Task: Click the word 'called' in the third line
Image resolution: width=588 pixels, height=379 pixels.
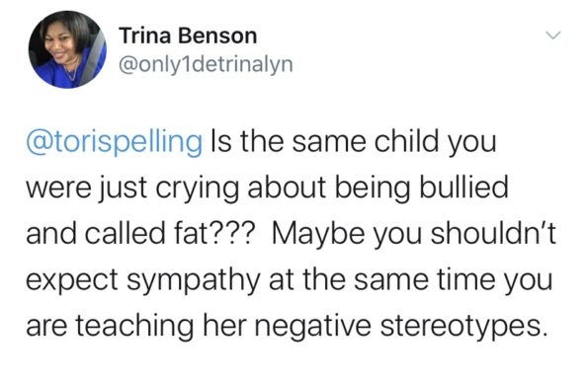Action: [x=125, y=234]
